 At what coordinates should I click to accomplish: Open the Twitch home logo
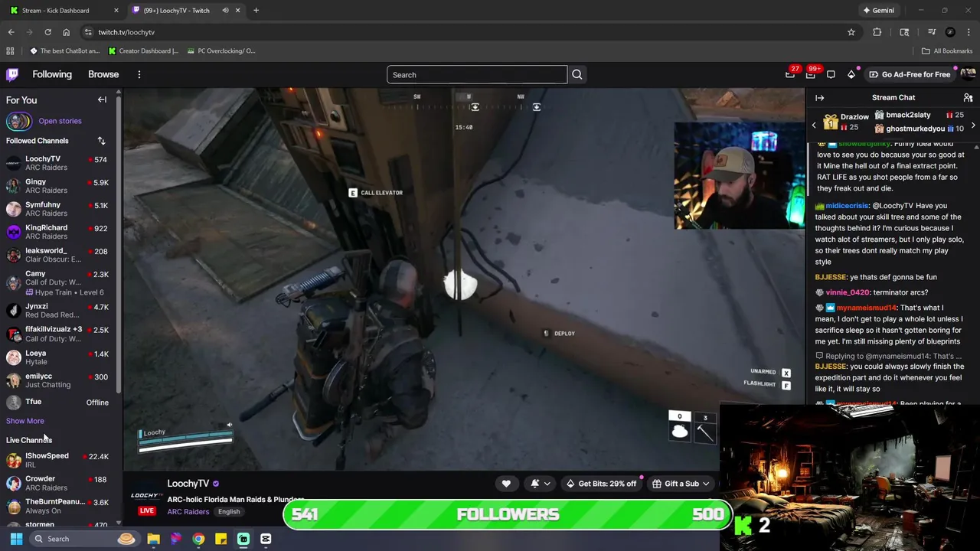[x=12, y=74]
